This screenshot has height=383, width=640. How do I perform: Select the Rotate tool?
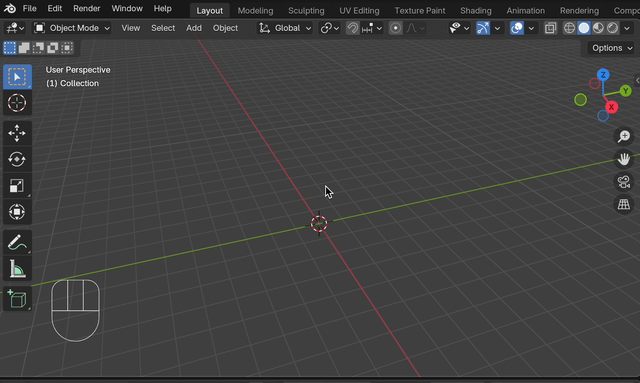coord(17,159)
